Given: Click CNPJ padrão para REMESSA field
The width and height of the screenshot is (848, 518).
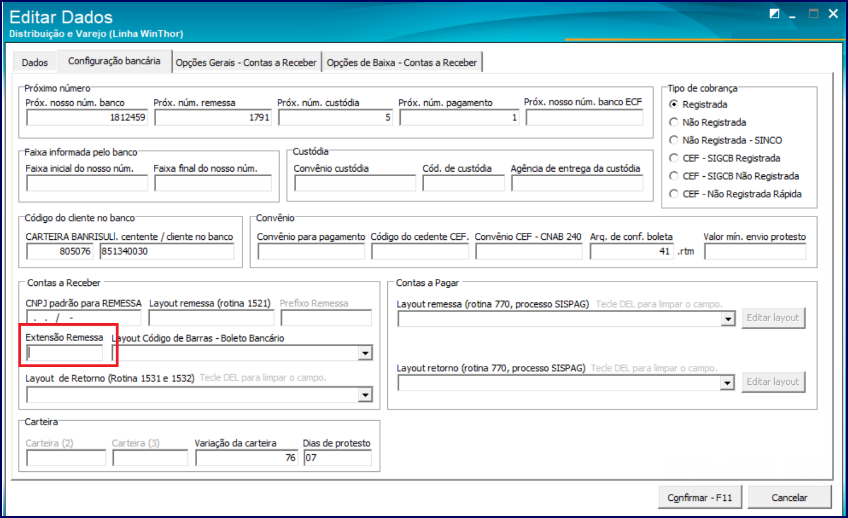Looking at the screenshot, I should [83, 318].
